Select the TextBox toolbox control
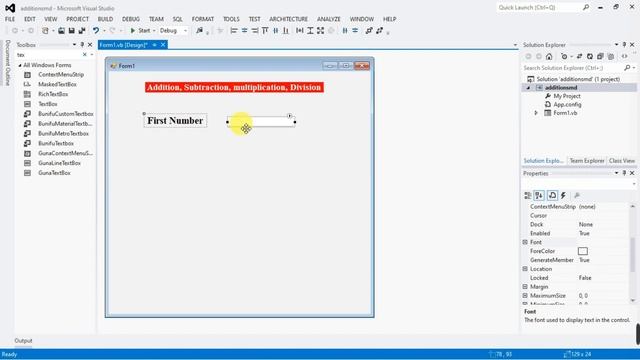640x360 pixels. (48, 104)
